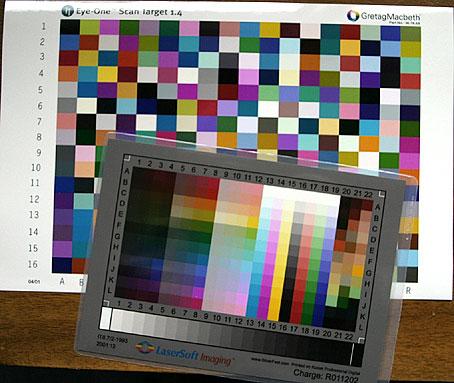Click the 'LaserSoft' blue brand text
The image size is (454, 383).
pyautogui.click(x=177, y=353)
